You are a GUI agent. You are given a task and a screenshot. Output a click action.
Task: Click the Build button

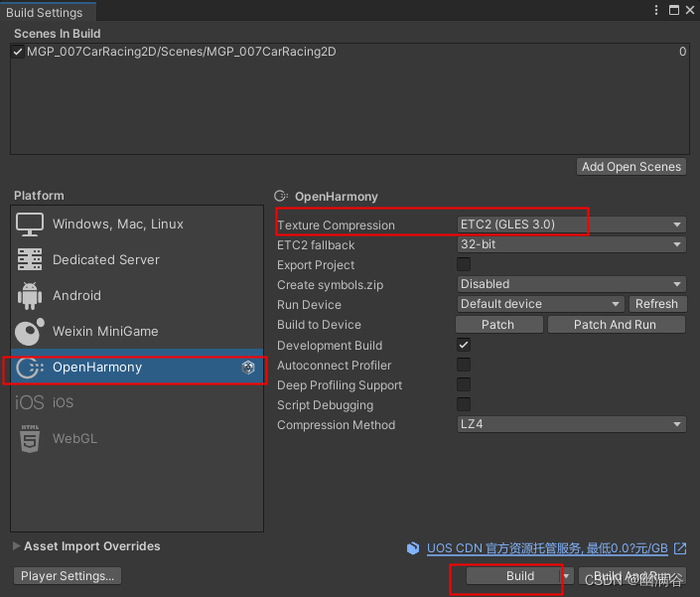tap(513, 576)
